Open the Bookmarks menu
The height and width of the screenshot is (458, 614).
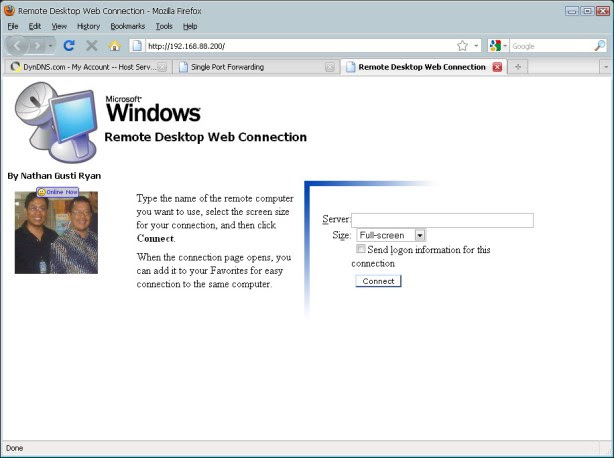click(x=128, y=26)
